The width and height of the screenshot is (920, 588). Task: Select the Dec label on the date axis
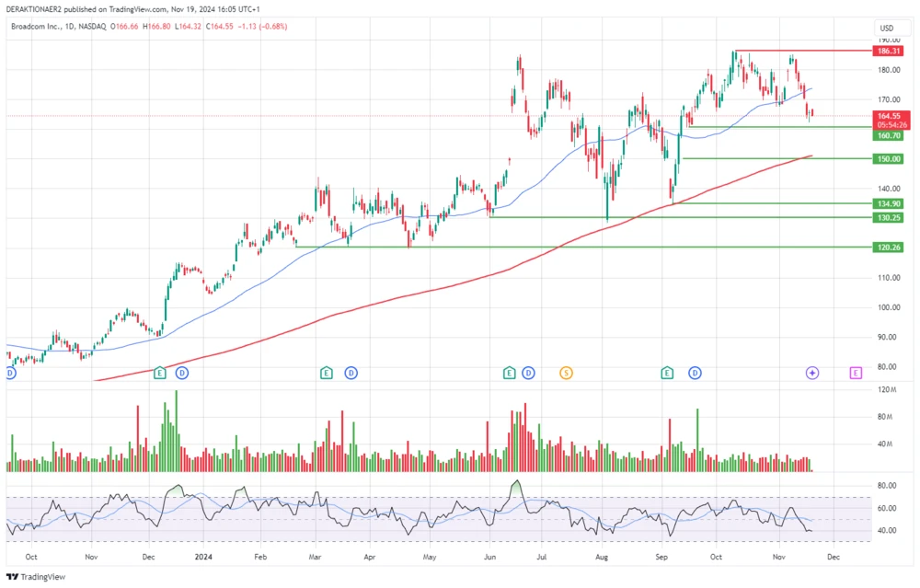[834, 557]
